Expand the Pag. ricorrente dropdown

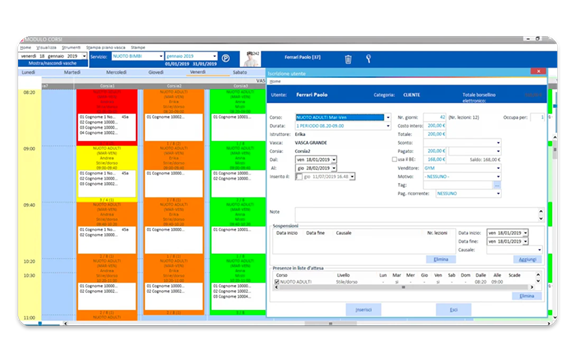[x=498, y=194]
